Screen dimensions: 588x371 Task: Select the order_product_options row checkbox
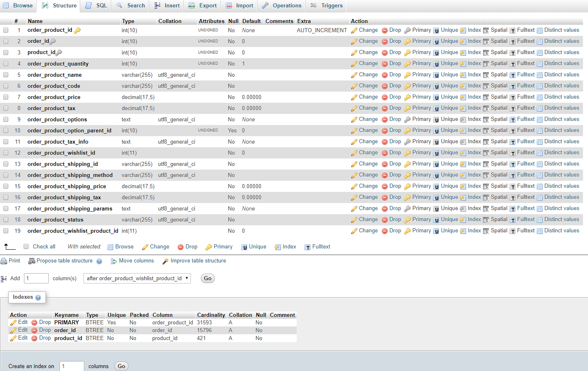point(6,119)
